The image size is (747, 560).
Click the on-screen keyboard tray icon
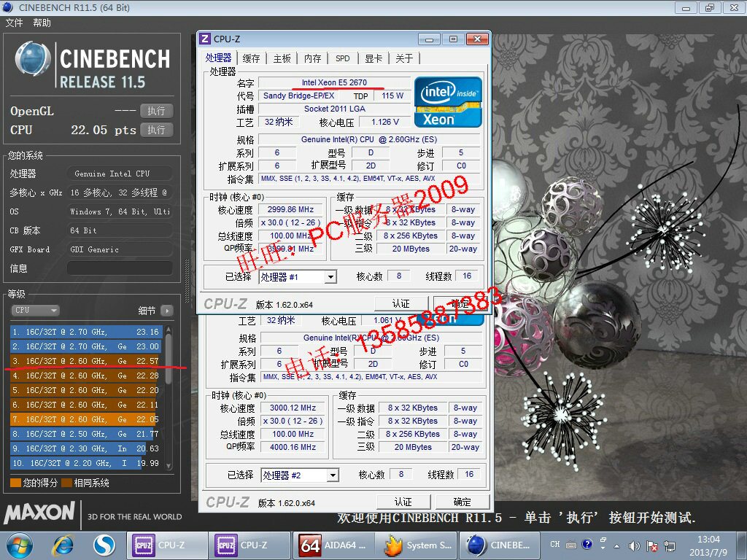point(571,545)
